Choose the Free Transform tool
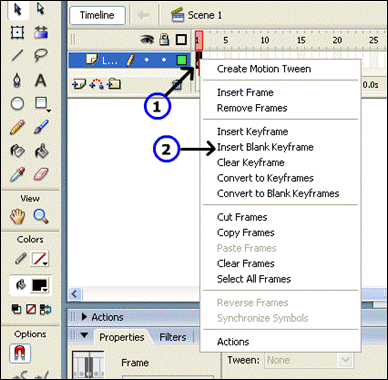 pyautogui.click(x=17, y=32)
